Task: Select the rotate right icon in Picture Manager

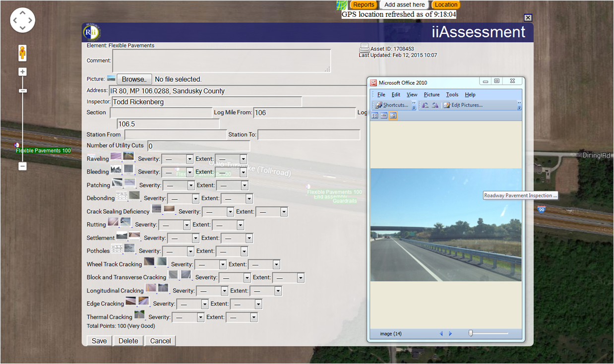Action: [x=435, y=105]
